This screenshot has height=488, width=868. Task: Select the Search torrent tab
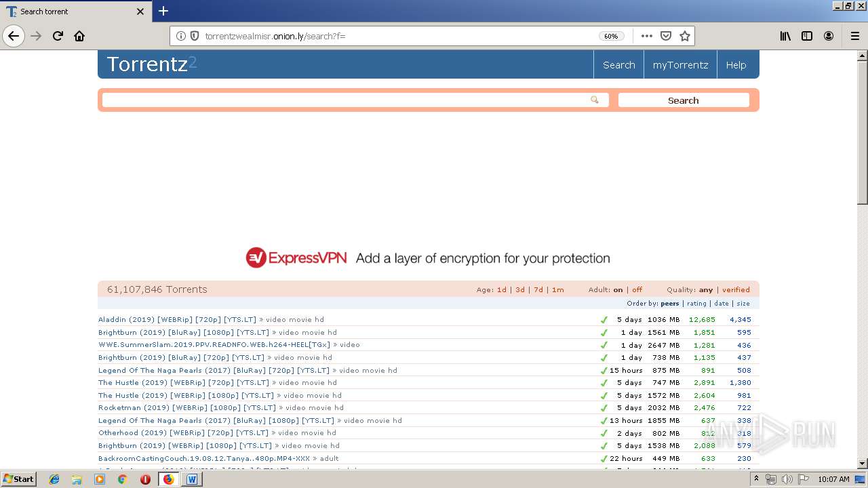75,12
